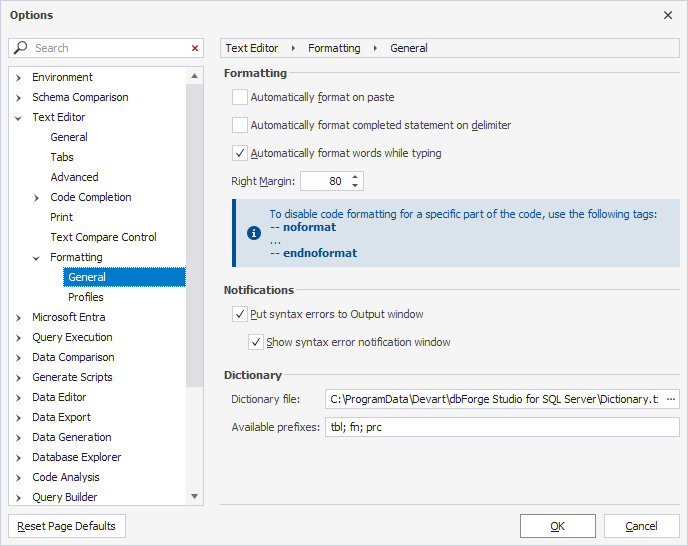Expand the Schema Comparison node

pyautogui.click(x=18, y=98)
